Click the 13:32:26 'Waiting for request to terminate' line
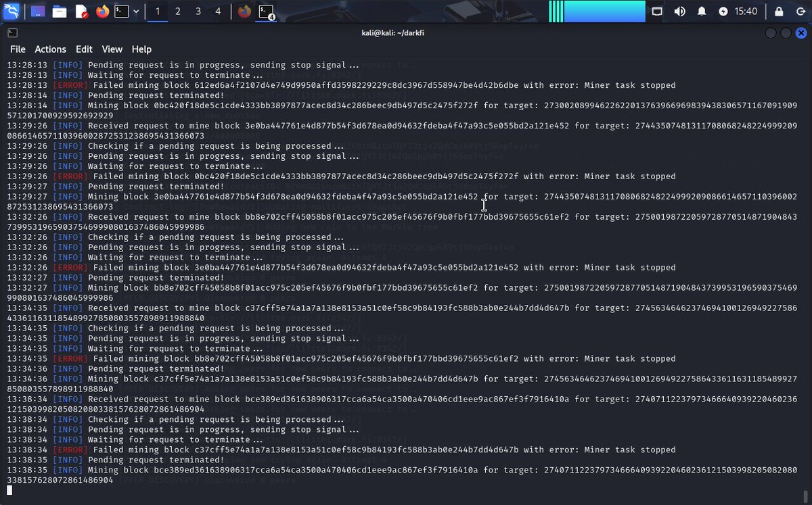The height and width of the screenshot is (505, 812). pyautogui.click(x=135, y=258)
